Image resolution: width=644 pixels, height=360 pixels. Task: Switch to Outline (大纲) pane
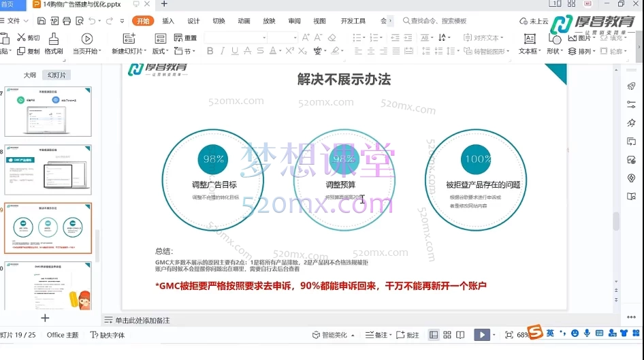click(x=29, y=75)
